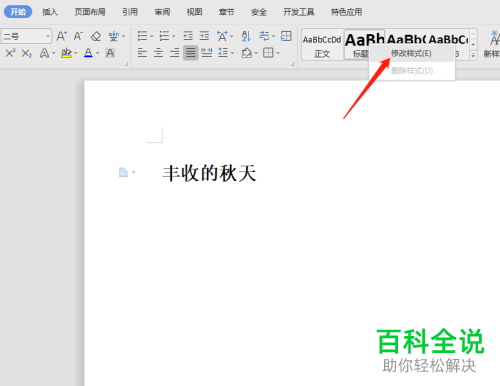Viewport: 500px width, 386px height.
Task: Switch to 安全 tab
Action: [x=259, y=12]
